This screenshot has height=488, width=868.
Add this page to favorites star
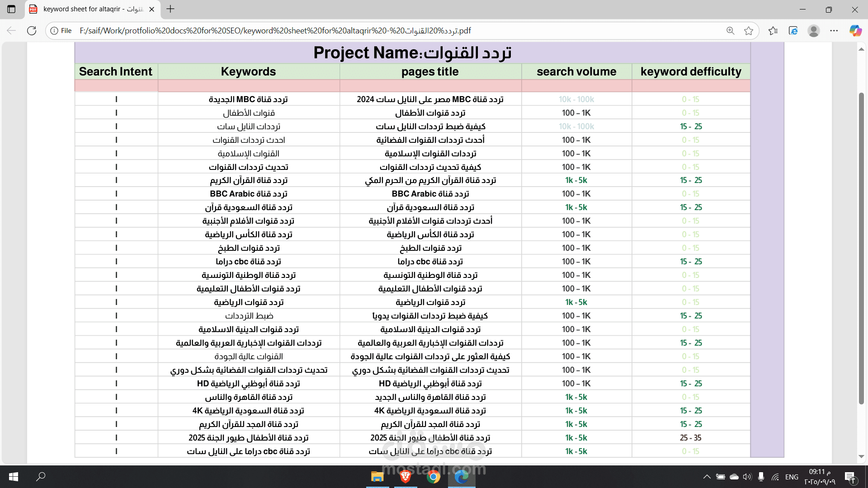pyautogui.click(x=749, y=31)
